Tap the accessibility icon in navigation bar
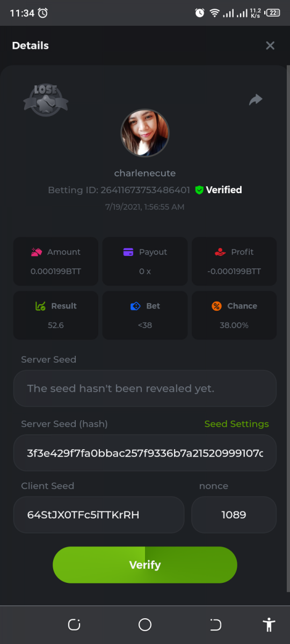Viewport: 290px width, 644px height. [269, 625]
